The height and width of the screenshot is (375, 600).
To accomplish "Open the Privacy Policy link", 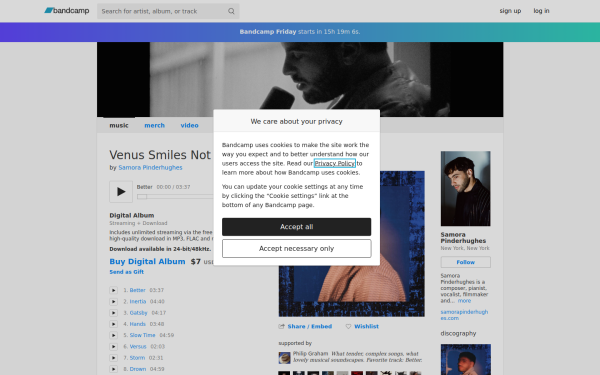I will (x=335, y=163).
